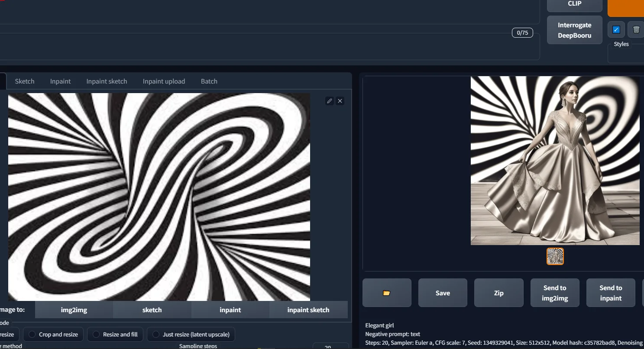644x349 pixels.
Task: Click the trash can clear-prompt icon
Action: coord(636,29)
